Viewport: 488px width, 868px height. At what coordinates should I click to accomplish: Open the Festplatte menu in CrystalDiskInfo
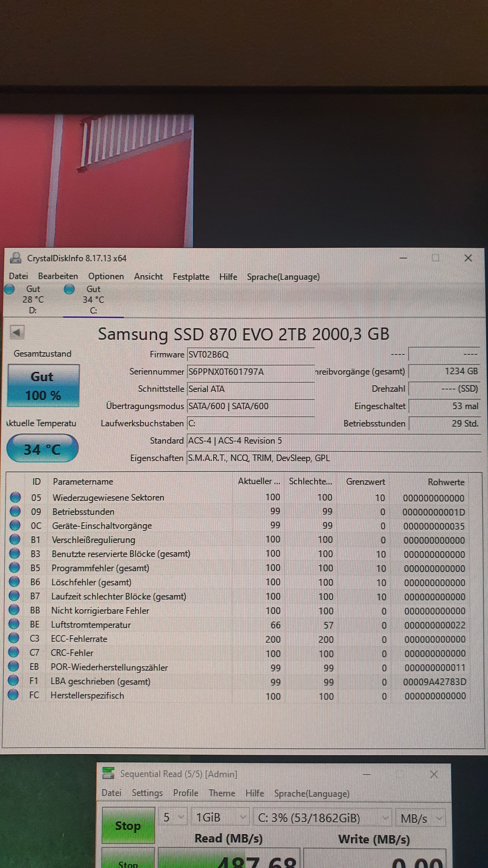click(191, 277)
